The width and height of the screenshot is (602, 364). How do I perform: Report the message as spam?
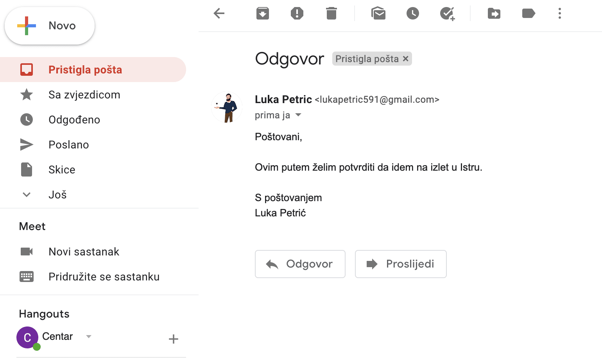coord(297,14)
